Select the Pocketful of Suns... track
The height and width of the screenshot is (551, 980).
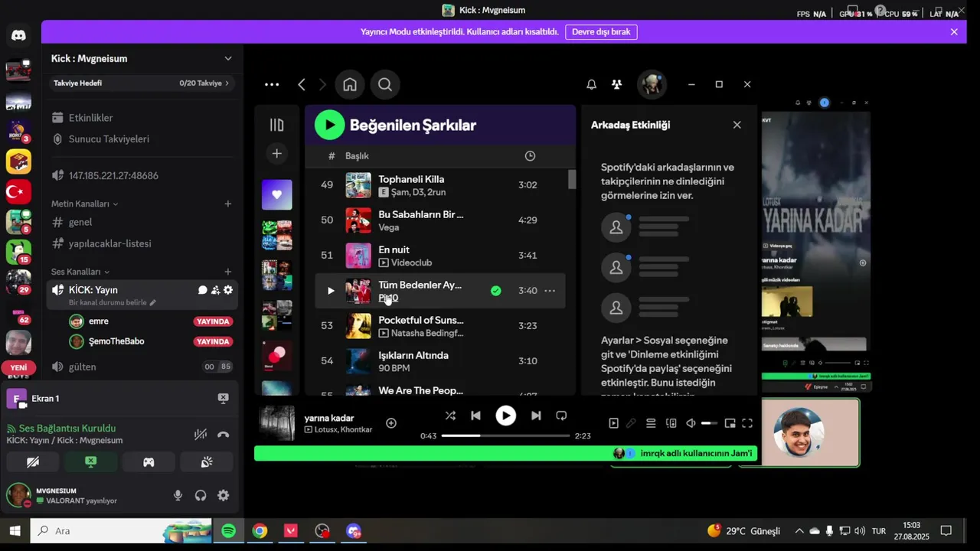point(440,326)
